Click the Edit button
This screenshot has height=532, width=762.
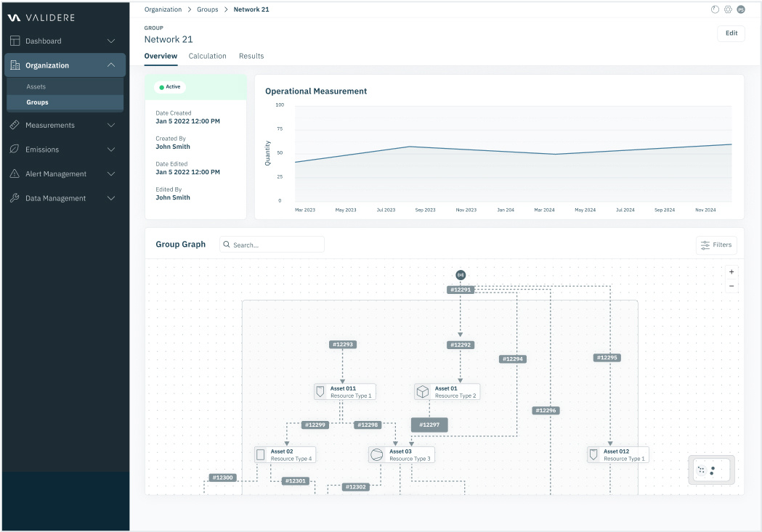pyautogui.click(x=731, y=33)
